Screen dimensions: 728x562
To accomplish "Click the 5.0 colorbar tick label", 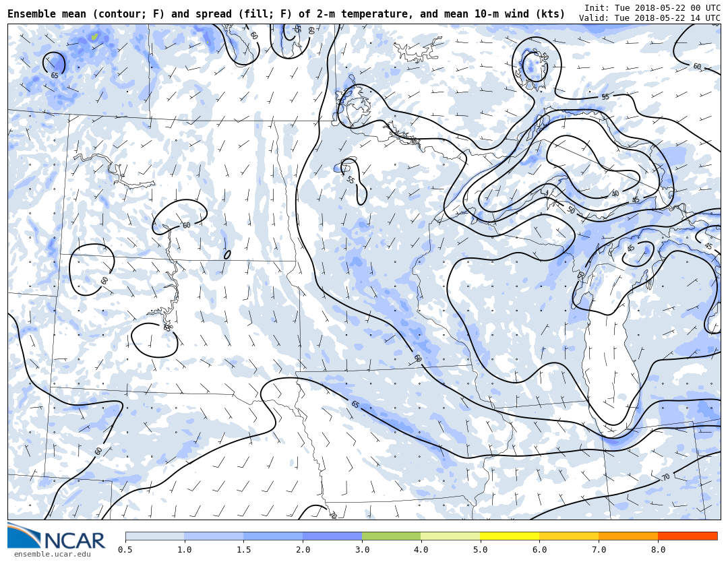I will pyautogui.click(x=481, y=550).
